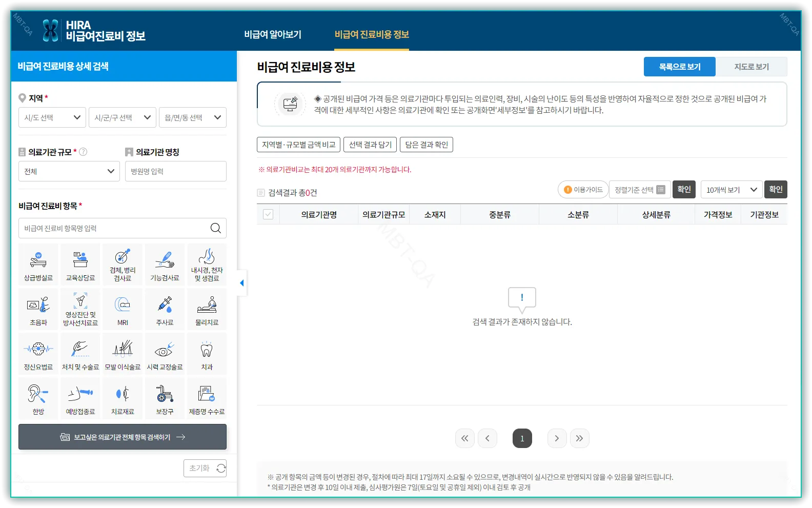812x508 pixels.
Task: Select the 시력 교정술료 category icon
Action: pyautogui.click(x=165, y=354)
